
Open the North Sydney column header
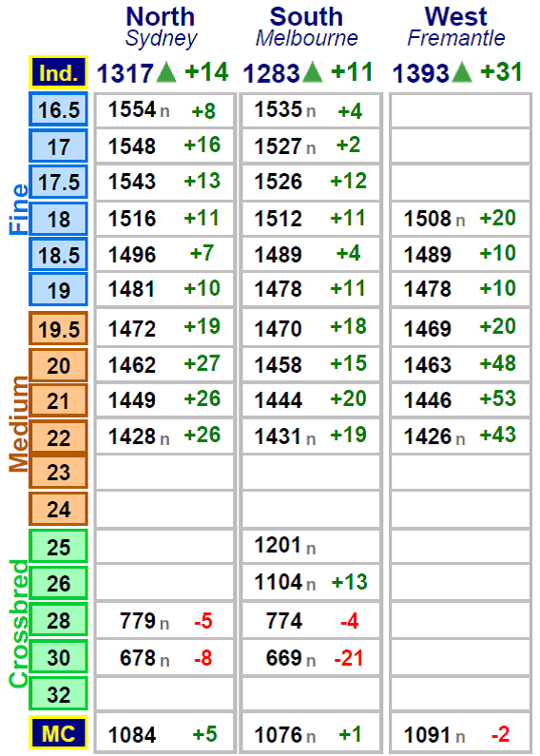pyautogui.click(x=161, y=27)
